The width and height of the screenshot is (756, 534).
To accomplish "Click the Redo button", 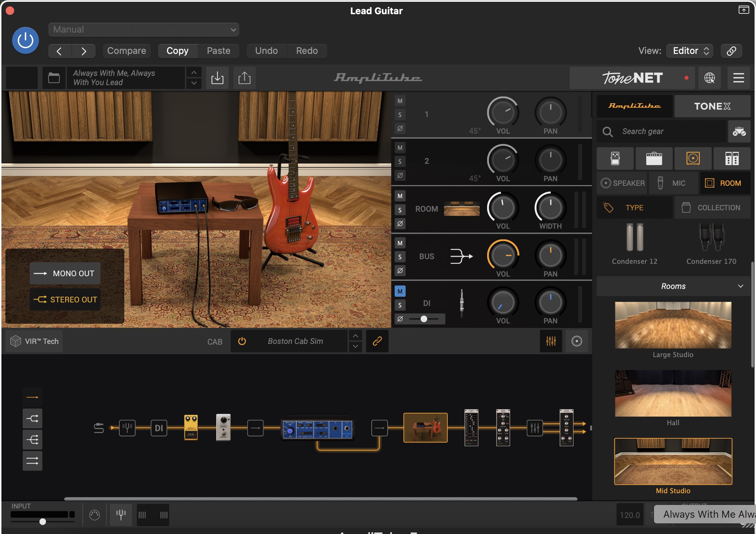I will 307,51.
